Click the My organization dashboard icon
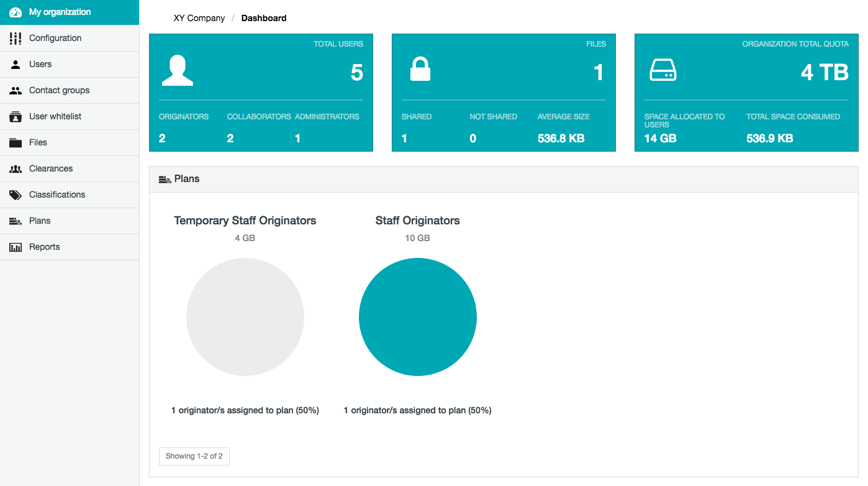 coord(16,12)
